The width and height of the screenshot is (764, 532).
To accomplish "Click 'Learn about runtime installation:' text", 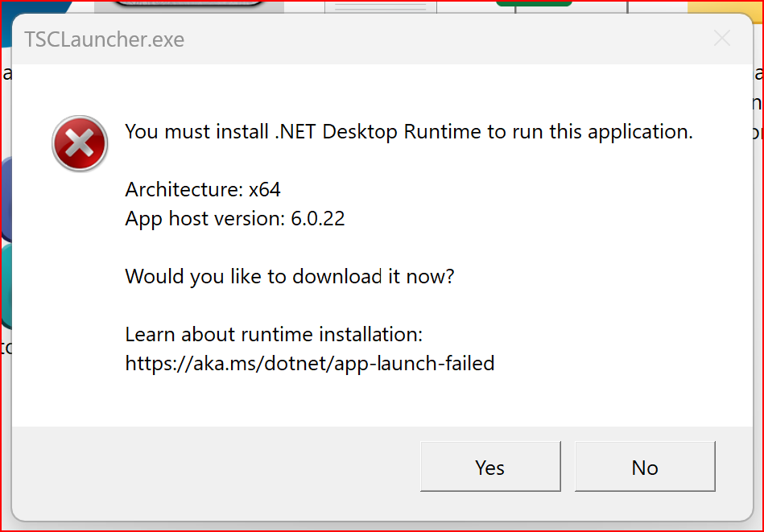I will coord(274,335).
